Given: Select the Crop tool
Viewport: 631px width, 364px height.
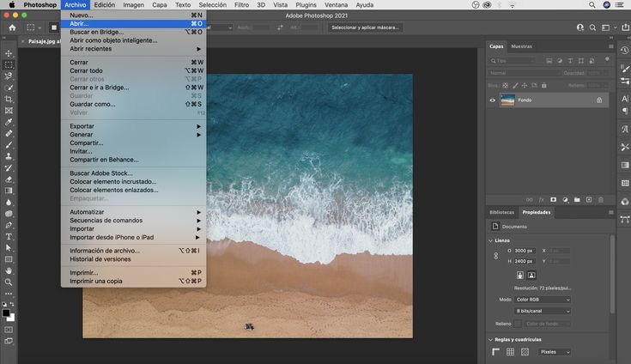Looking at the screenshot, I should (9, 99).
